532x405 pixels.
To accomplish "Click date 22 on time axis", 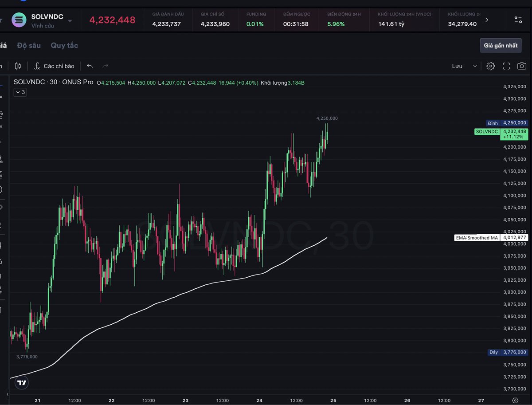I will click(x=112, y=401).
